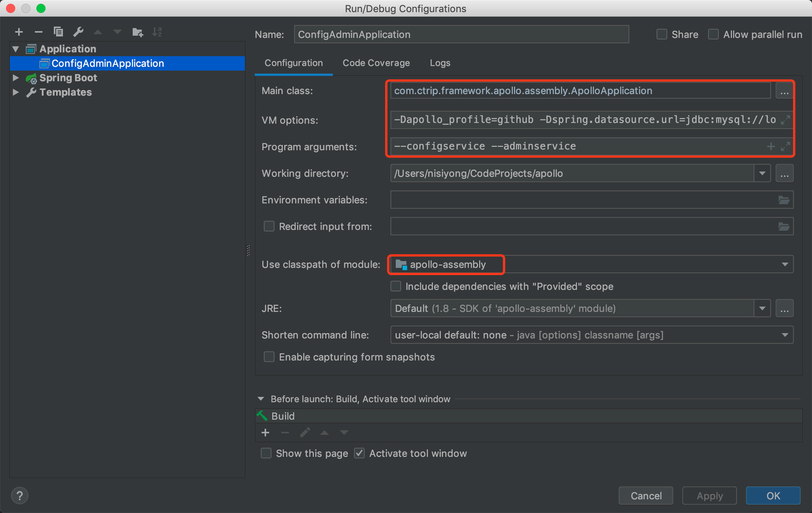Open the Shorten command line dropdown
Viewport: 812px width, 513px height.
(x=785, y=335)
